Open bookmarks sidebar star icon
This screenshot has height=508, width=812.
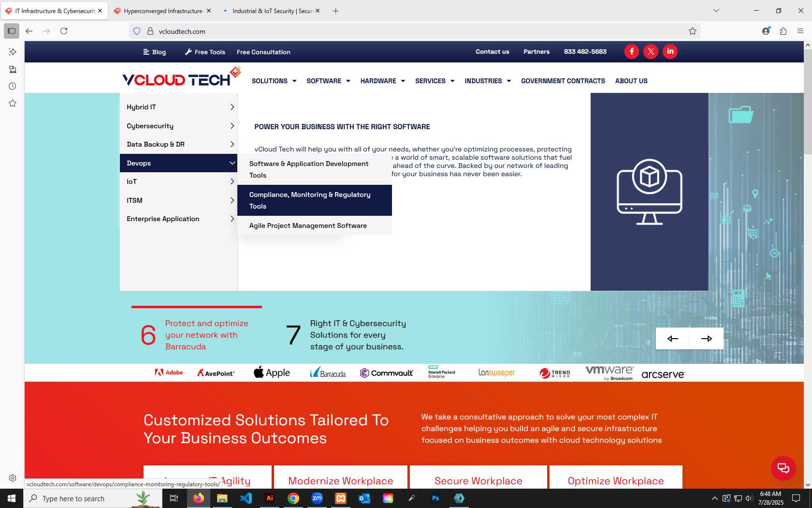tap(13, 103)
